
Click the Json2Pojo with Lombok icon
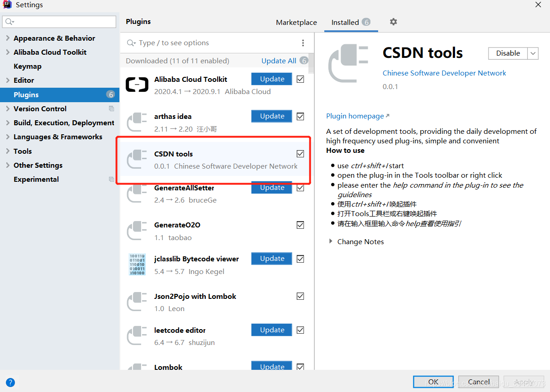click(x=137, y=302)
